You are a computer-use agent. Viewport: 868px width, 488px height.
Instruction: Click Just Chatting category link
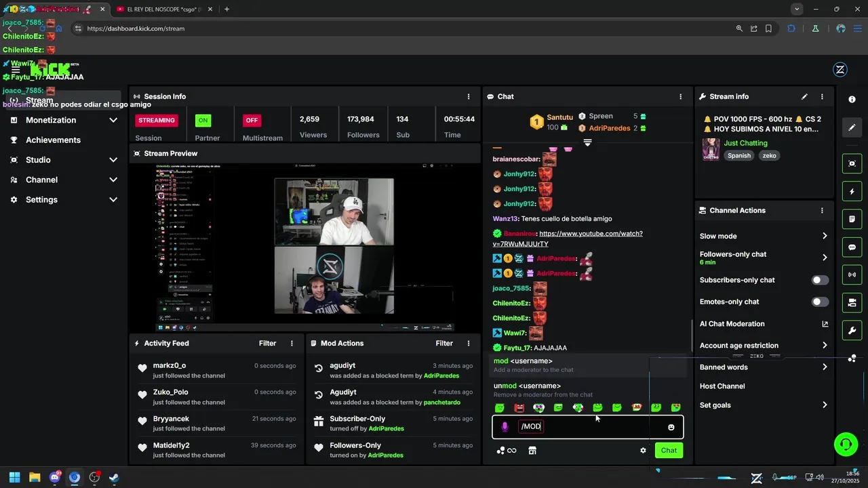pyautogui.click(x=745, y=143)
